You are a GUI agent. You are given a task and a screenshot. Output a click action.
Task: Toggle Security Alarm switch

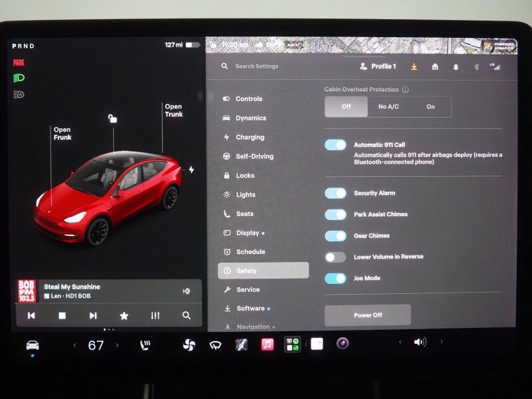click(x=336, y=194)
